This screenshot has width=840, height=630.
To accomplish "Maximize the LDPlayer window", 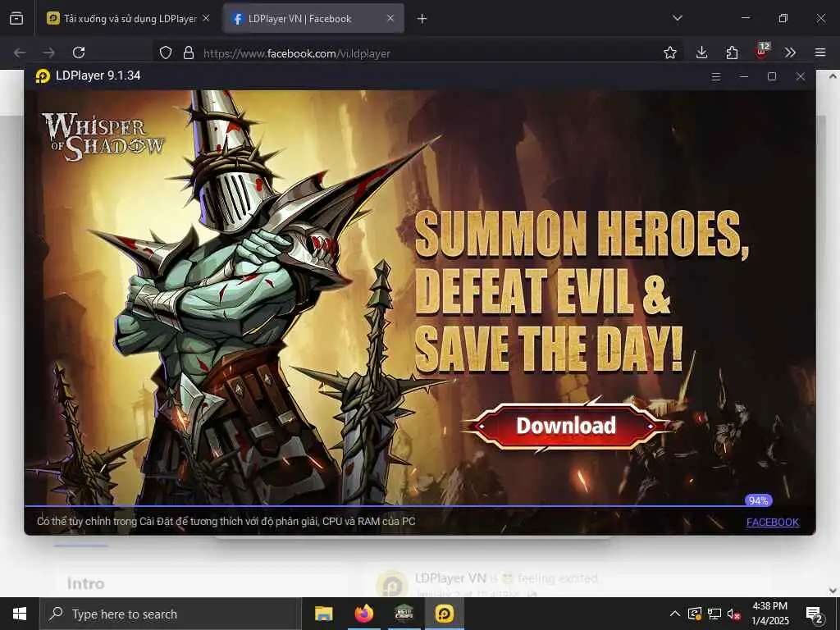I will tap(771, 76).
